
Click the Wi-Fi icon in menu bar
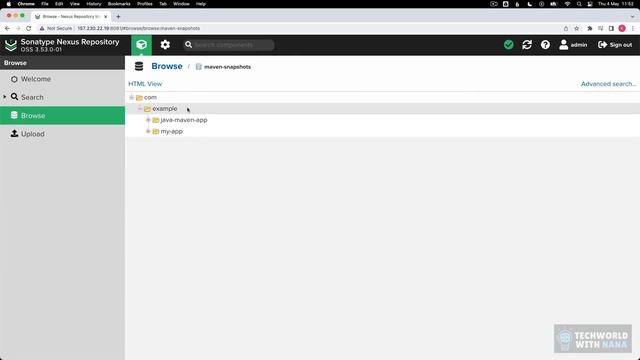point(567,4)
